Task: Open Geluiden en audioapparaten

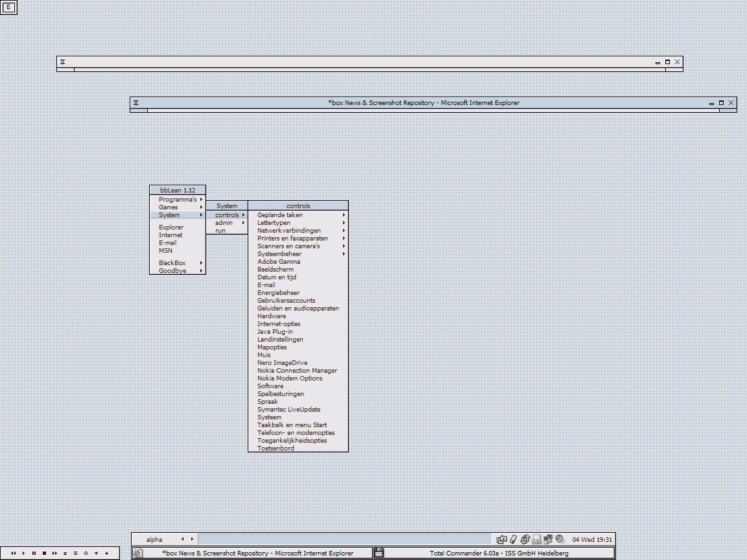Action: coord(298,308)
